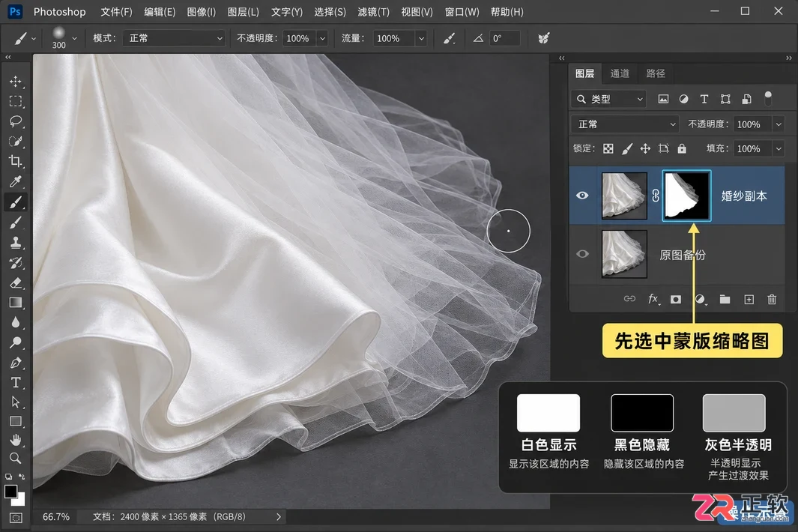Select the Quick Selection tool
The width and height of the screenshot is (798, 532).
pos(16,142)
